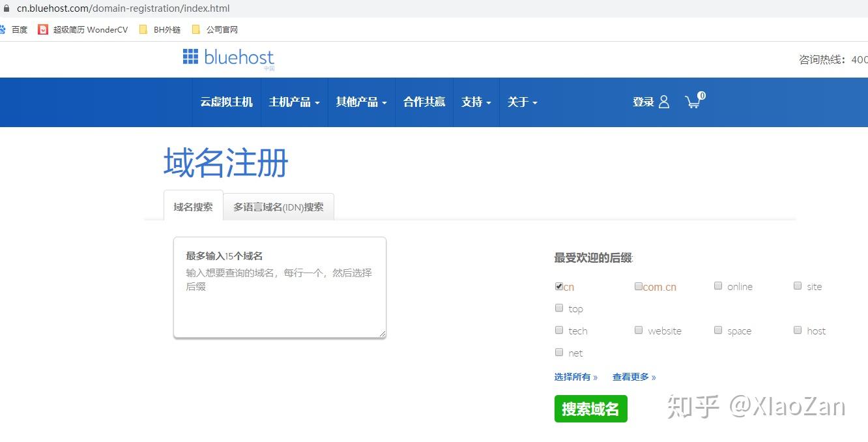The image size is (868, 442).
Task: Check the com.cn suffix checkbox
Action: tap(639, 286)
